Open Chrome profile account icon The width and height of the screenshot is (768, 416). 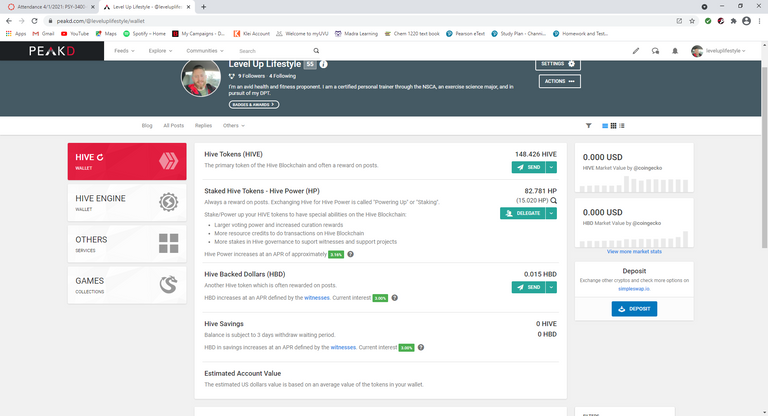pos(746,21)
